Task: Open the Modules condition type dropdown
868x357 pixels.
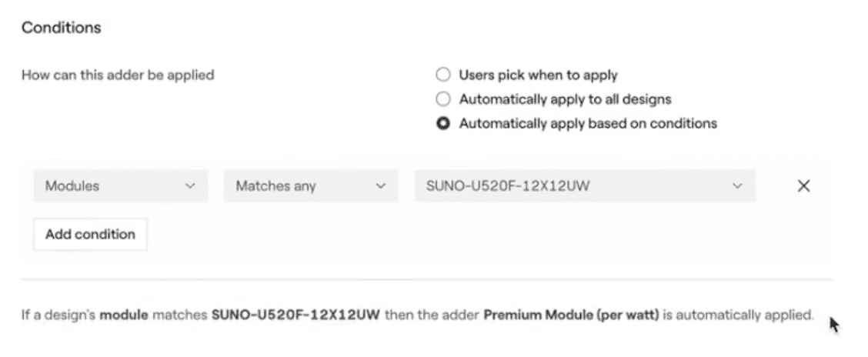Action: coord(121,186)
